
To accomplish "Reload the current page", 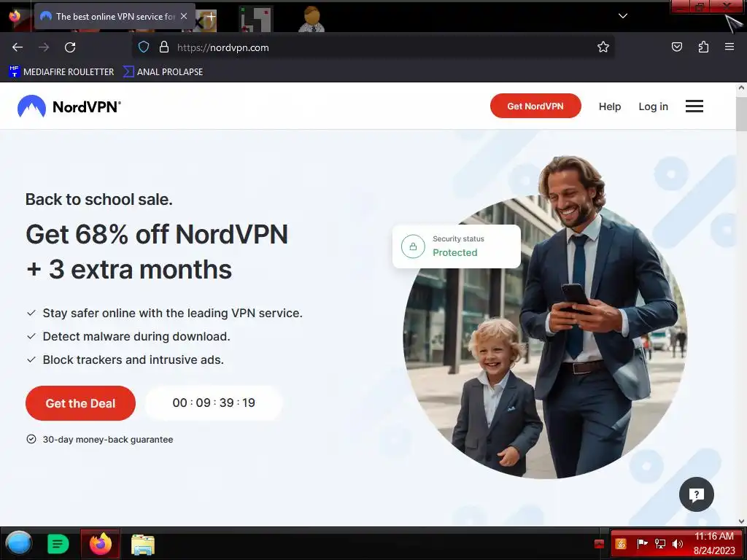I will (70, 47).
